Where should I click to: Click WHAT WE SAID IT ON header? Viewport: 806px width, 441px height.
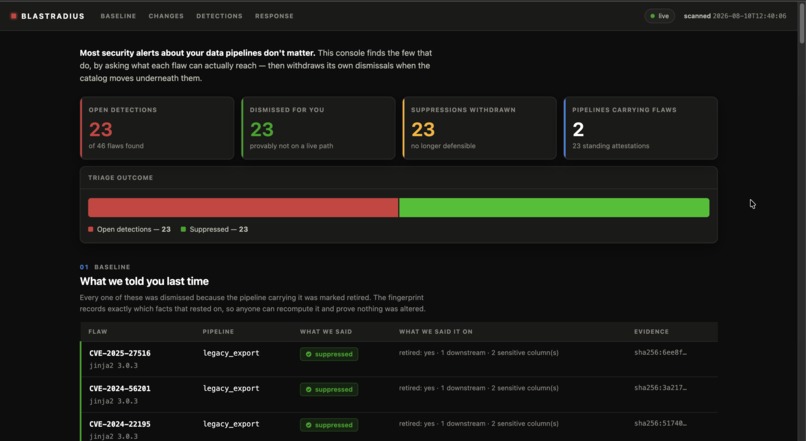(x=435, y=332)
